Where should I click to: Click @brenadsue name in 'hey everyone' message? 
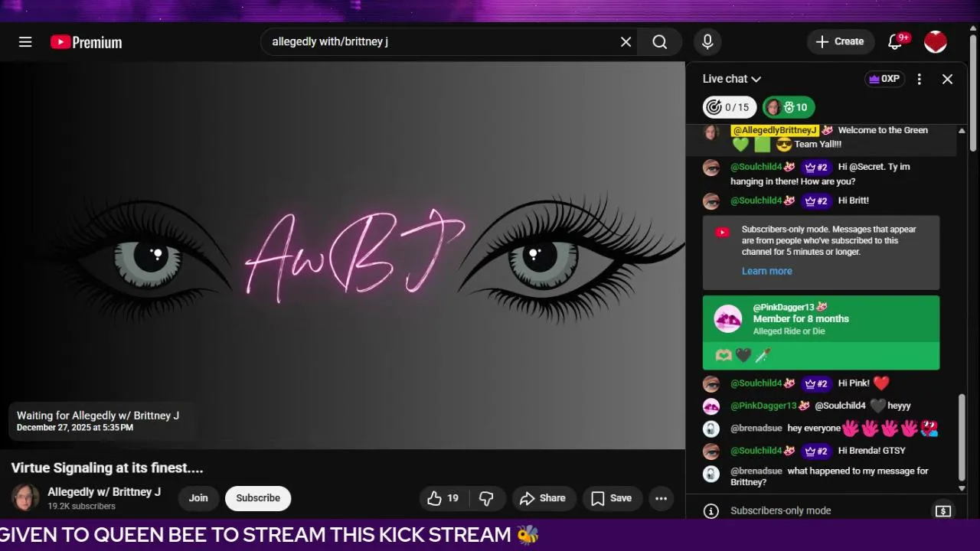[x=756, y=429]
